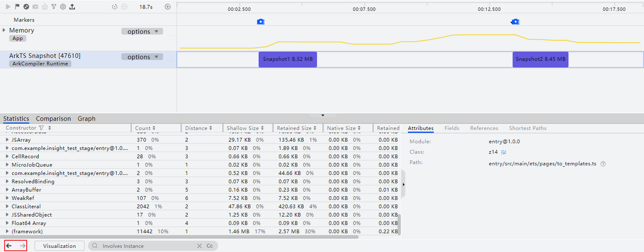
Task: Click the reset time circular icon
Action: (115, 7)
